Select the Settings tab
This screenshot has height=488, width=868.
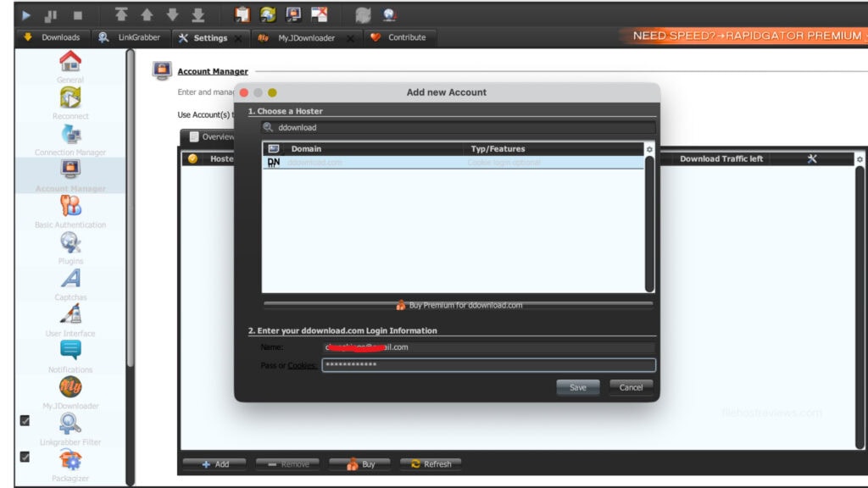pos(203,37)
